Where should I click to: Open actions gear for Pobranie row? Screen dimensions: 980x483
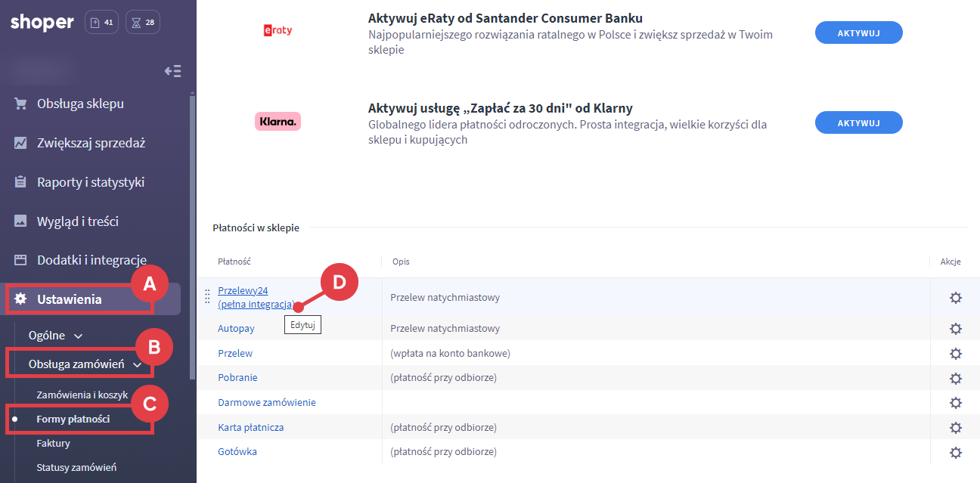[x=955, y=378]
